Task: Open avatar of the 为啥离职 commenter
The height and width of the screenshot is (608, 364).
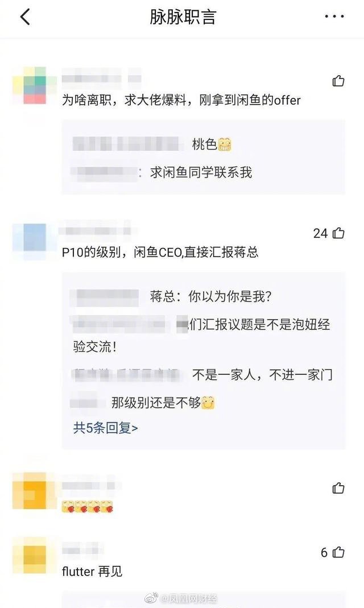Action: point(35,86)
